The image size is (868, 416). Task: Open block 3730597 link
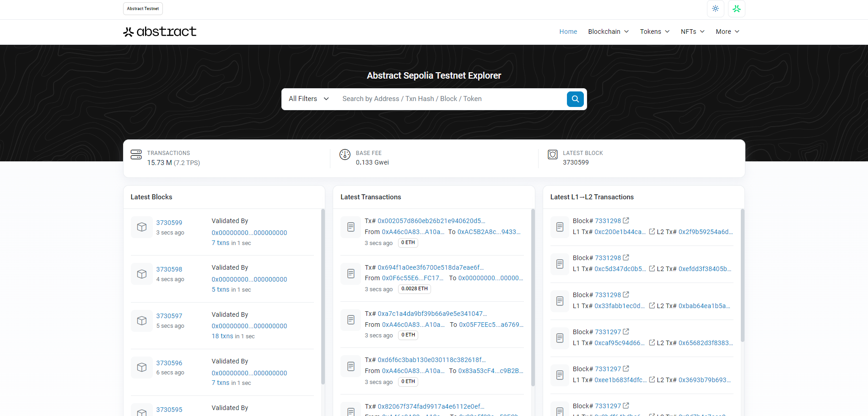(x=169, y=316)
